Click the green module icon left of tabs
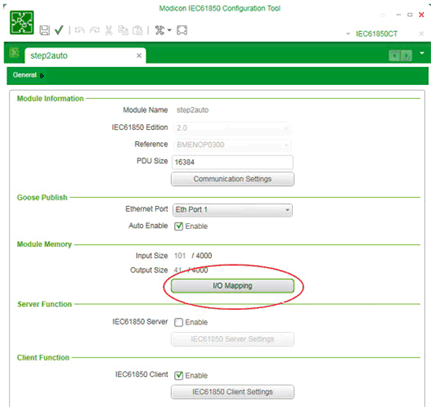The height and width of the screenshot is (408, 432). click(14, 53)
